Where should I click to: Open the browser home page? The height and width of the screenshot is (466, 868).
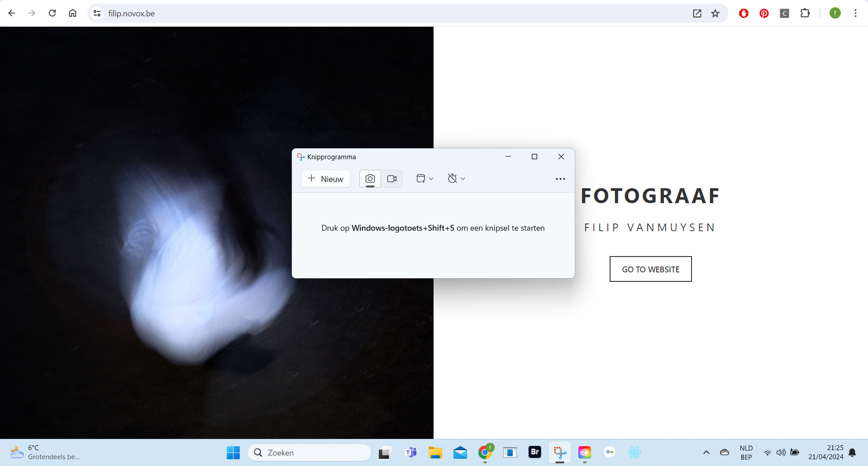pyautogui.click(x=72, y=13)
